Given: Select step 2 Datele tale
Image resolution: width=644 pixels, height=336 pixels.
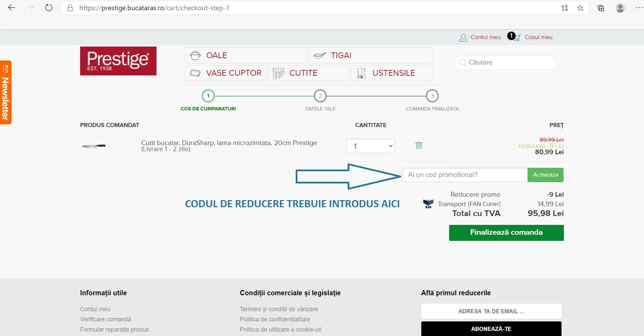Looking at the screenshot, I should 320,96.
